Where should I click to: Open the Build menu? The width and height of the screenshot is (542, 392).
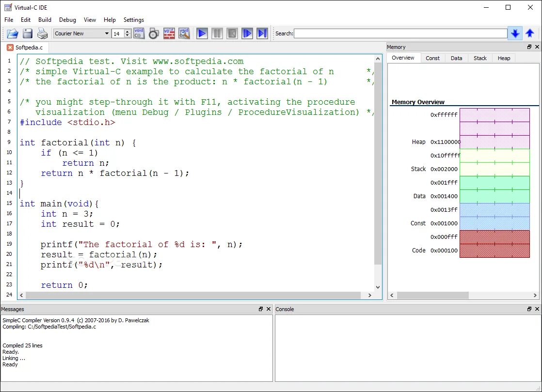tap(45, 20)
